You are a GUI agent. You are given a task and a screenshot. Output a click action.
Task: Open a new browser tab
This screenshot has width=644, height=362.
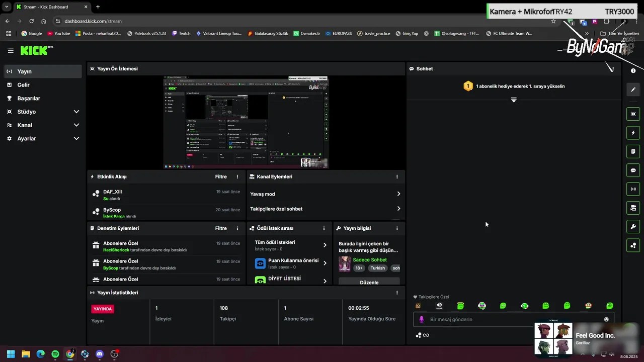98,7
